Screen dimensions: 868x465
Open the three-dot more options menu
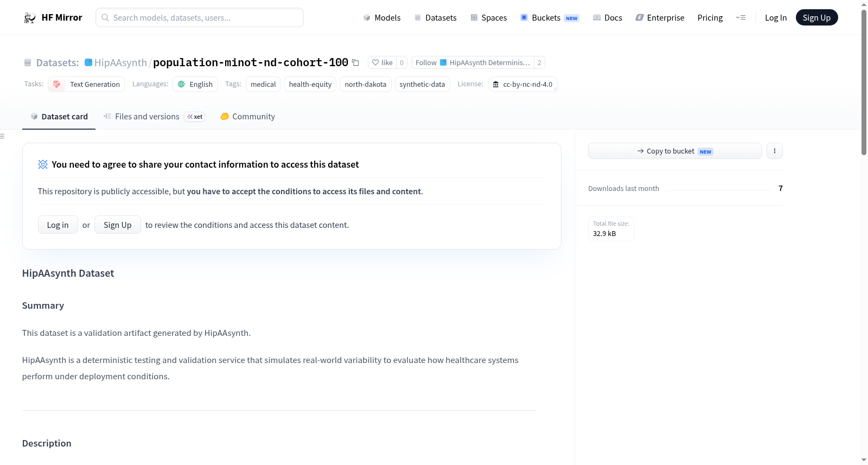[x=775, y=151]
